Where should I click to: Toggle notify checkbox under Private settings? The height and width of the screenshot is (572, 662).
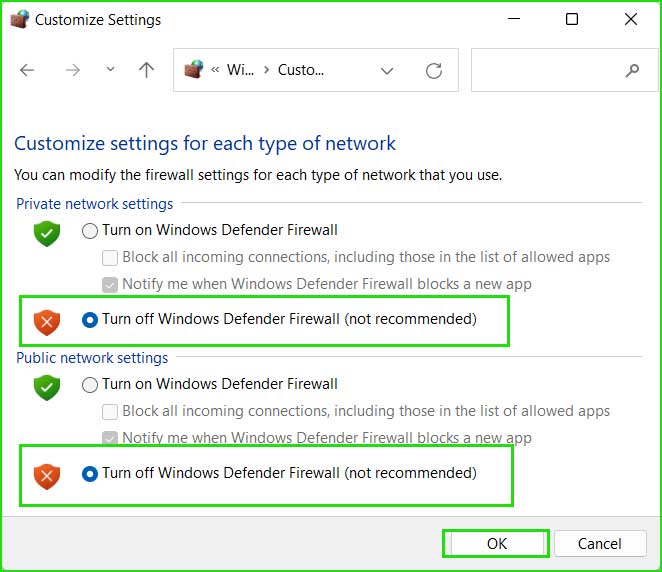click(110, 285)
